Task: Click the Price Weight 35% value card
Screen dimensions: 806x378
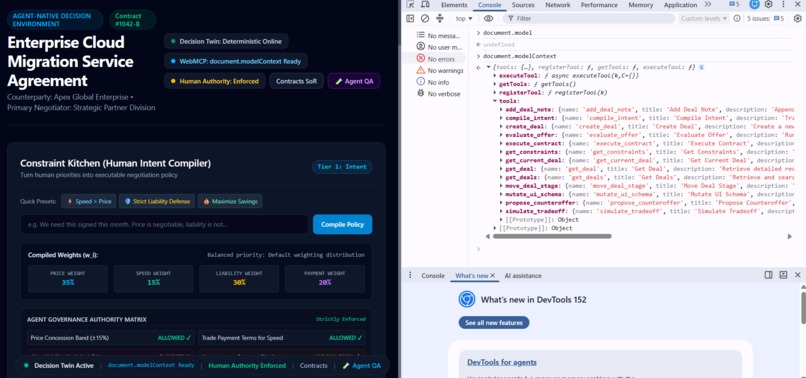Action: pos(68,278)
